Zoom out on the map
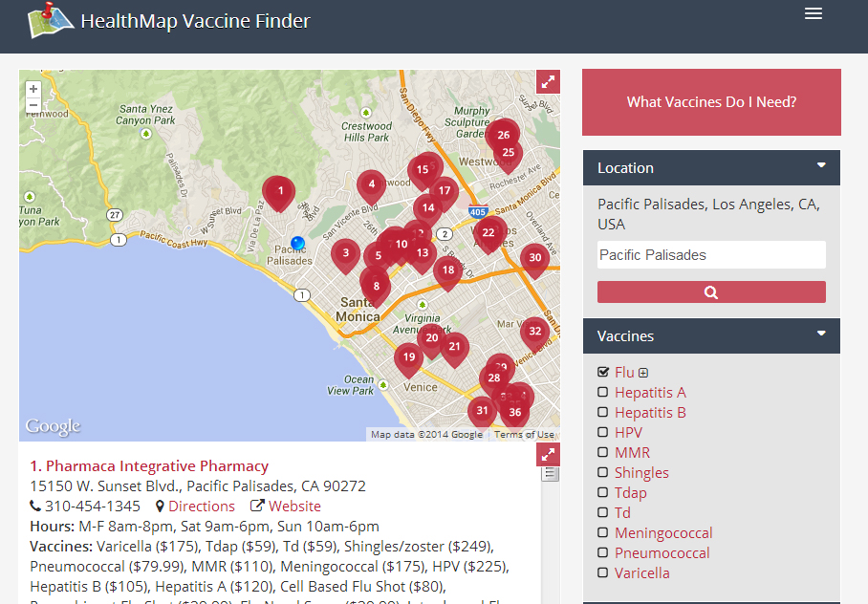868x604 pixels. (x=33, y=105)
